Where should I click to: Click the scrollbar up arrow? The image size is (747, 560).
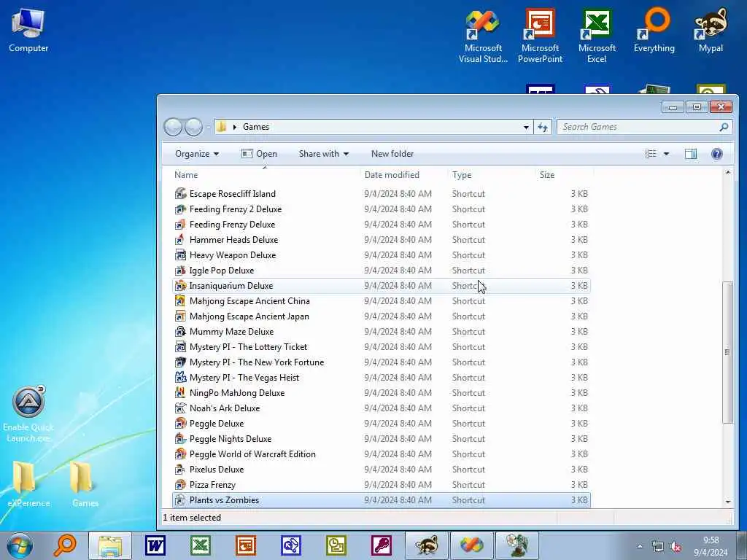[727, 172]
